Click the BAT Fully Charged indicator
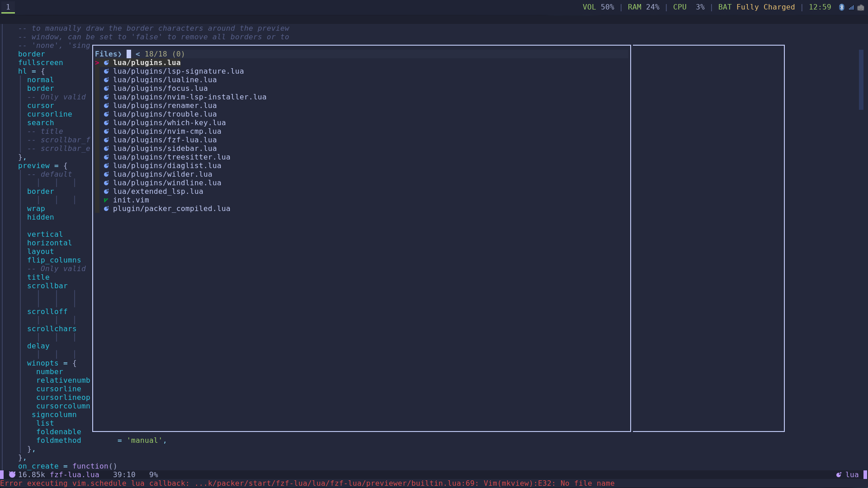This screenshot has height=488, width=868. pos(756,7)
